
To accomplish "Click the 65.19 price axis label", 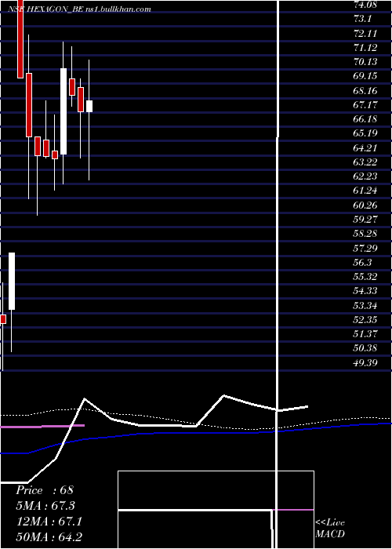I will (366, 133).
